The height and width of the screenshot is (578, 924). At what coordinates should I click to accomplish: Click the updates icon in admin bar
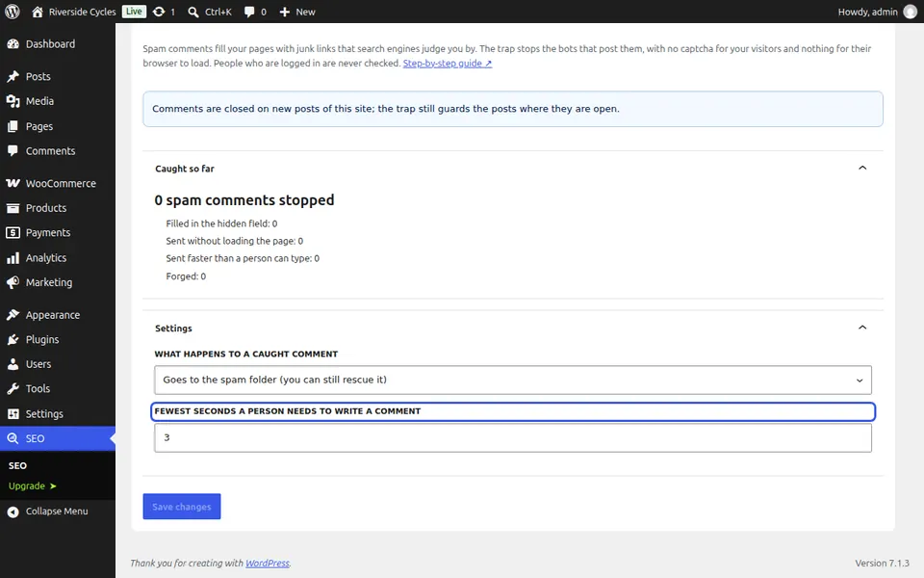(x=159, y=12)
